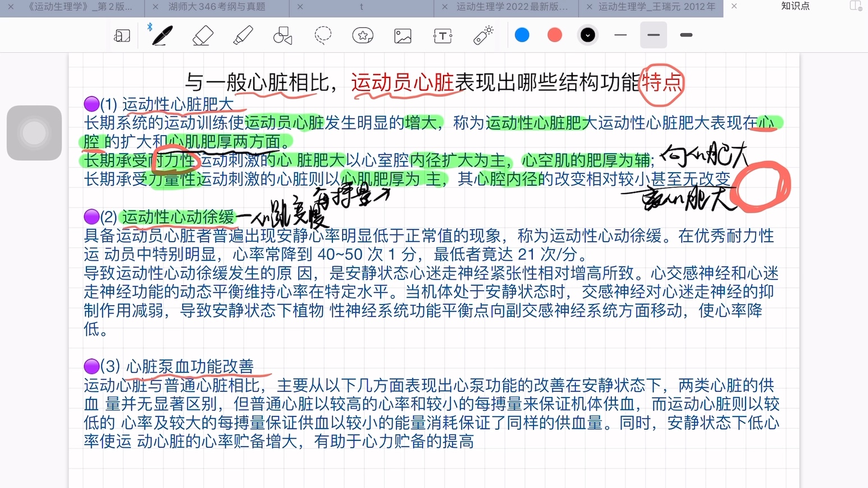Select the Eraser tool
The width and height of the screenshot is (868, 488).
coord(203,35)
